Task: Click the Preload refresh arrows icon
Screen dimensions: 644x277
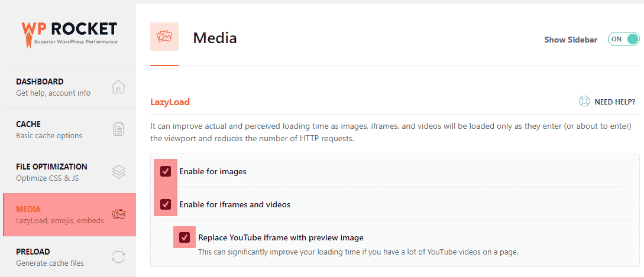Action: [x=119, y=257]
